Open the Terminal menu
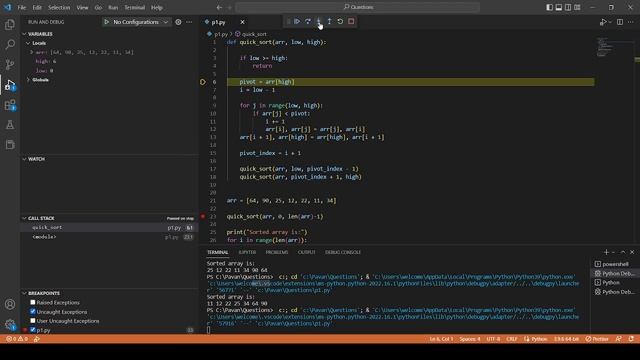Screen dimensions: 640x360 pyautogui.click(x=134, y=7)
